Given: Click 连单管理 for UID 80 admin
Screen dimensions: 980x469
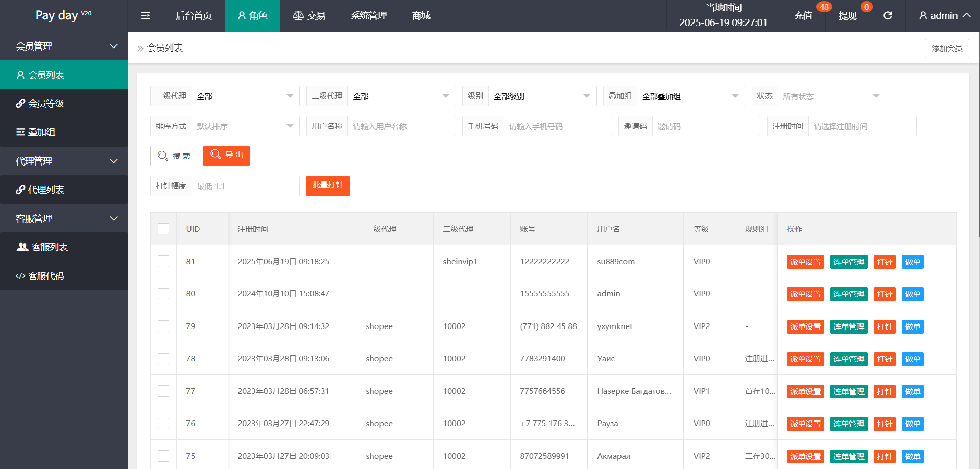Looking at the screenshot, I should coord(849,294).
